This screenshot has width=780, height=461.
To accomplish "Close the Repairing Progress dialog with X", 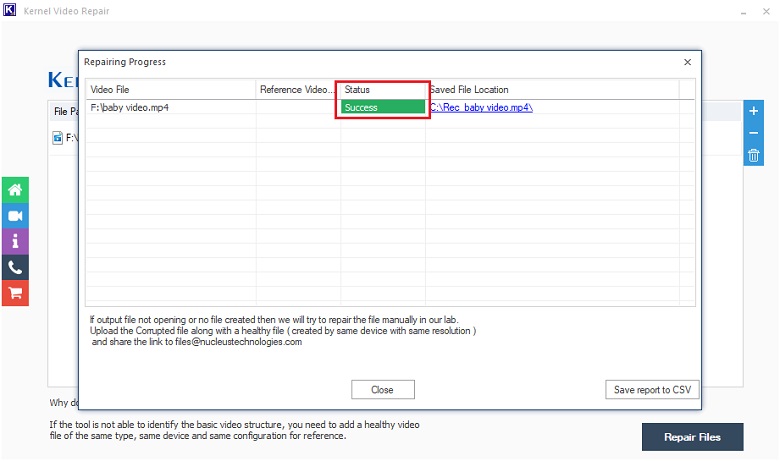I will click(687, 62).
